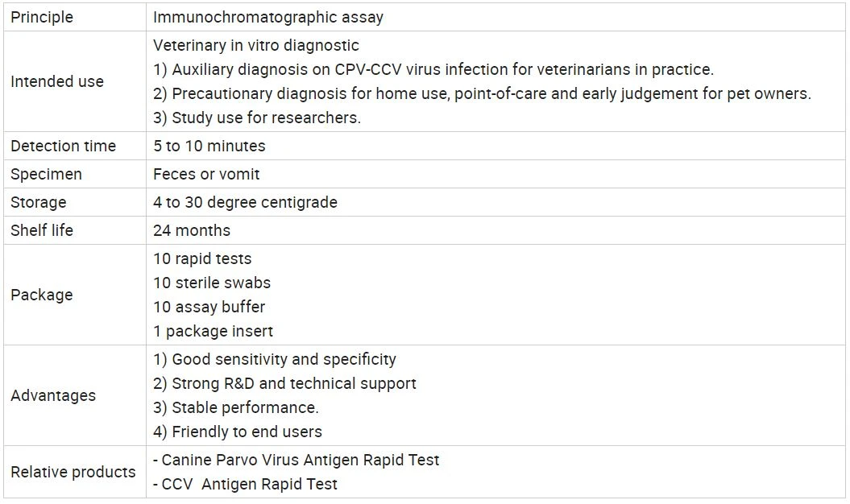Click the Principle row label

(42, 18)
